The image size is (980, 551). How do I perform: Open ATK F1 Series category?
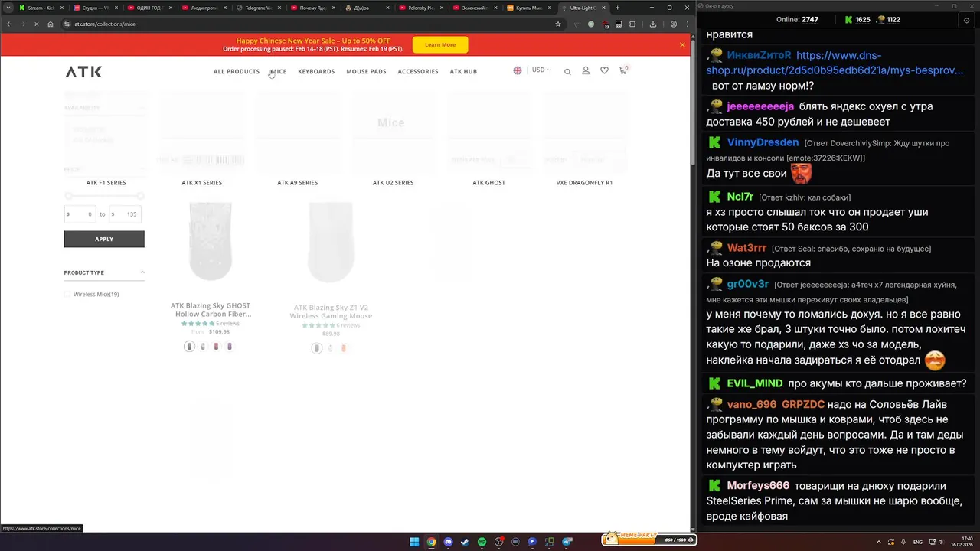[x=106, y=182]
